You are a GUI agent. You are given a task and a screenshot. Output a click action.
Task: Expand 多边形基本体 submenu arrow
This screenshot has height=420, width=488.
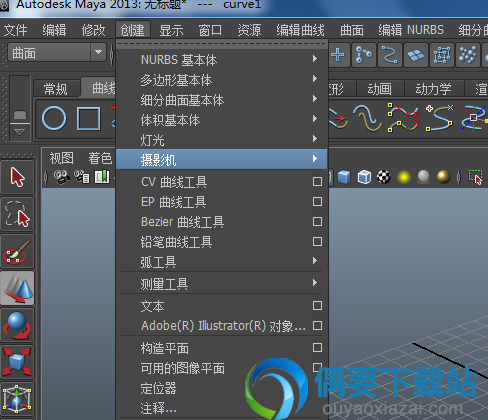click(x=315, y=79)
